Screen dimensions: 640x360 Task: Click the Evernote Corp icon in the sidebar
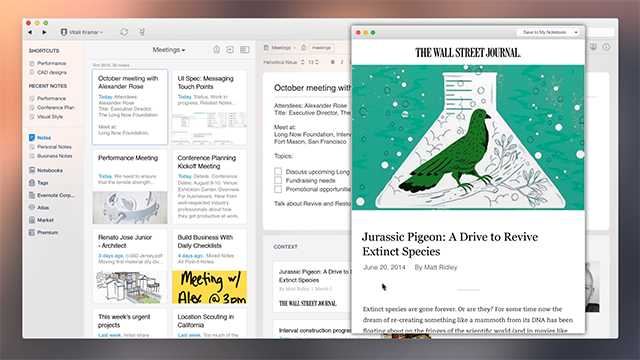coord(32,195)
